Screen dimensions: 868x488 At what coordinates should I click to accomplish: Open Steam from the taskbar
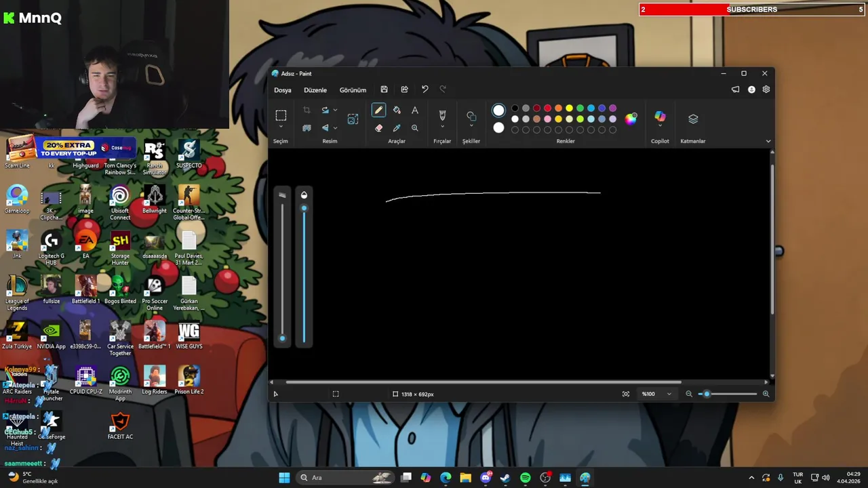[505, 478]
